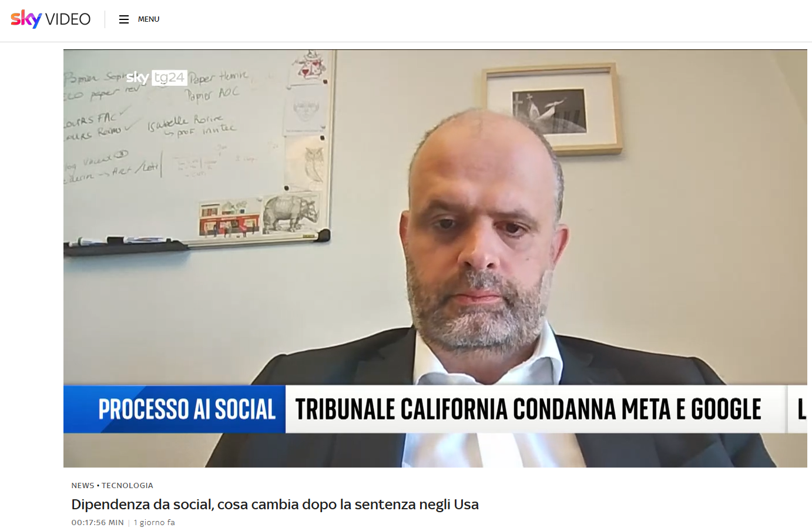Click the VIDEO wordmark beside the Sky logo

click(x=68, y=19)
